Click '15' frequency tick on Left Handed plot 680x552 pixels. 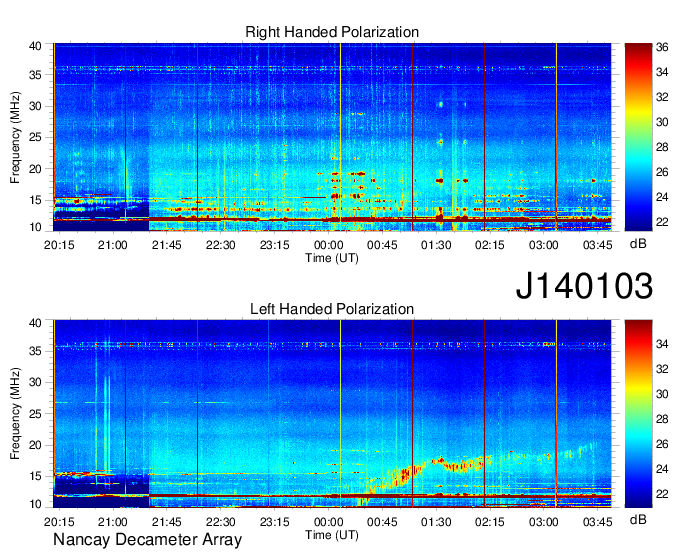(x=36, y=477)
